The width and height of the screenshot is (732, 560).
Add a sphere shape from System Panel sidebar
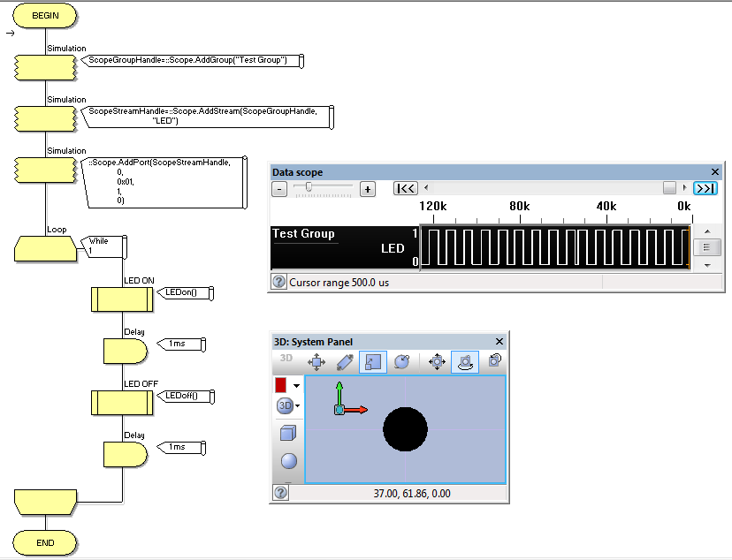pyautogui.click(x=289, y=461)
